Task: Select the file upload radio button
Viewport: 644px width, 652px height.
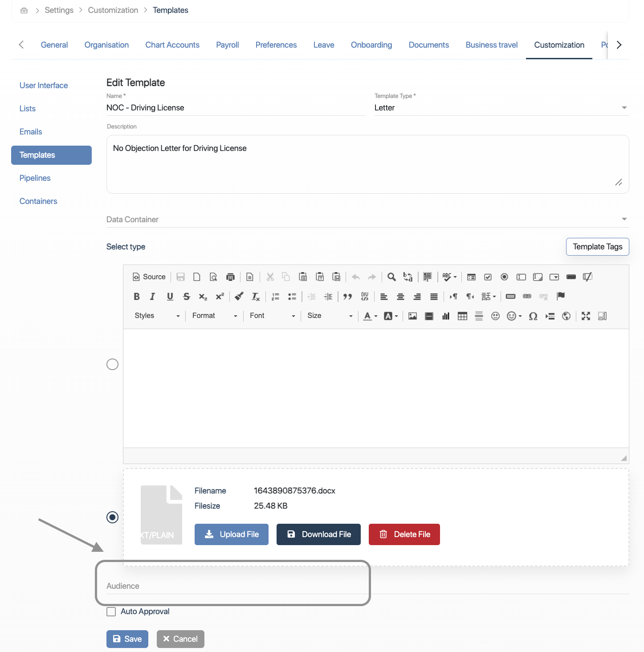Action: click(113, 517)
